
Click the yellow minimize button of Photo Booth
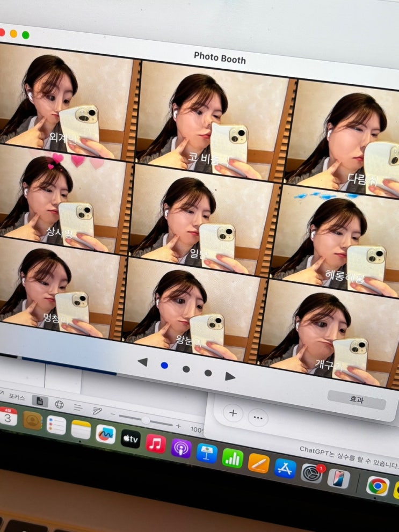(13, 34)
